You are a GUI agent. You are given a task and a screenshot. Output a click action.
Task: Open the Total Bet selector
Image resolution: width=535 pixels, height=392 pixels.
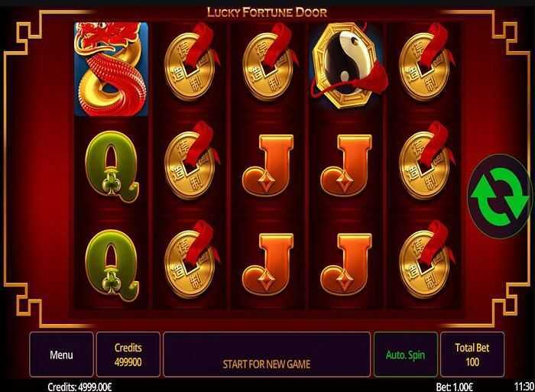click(x=472, y=355)
